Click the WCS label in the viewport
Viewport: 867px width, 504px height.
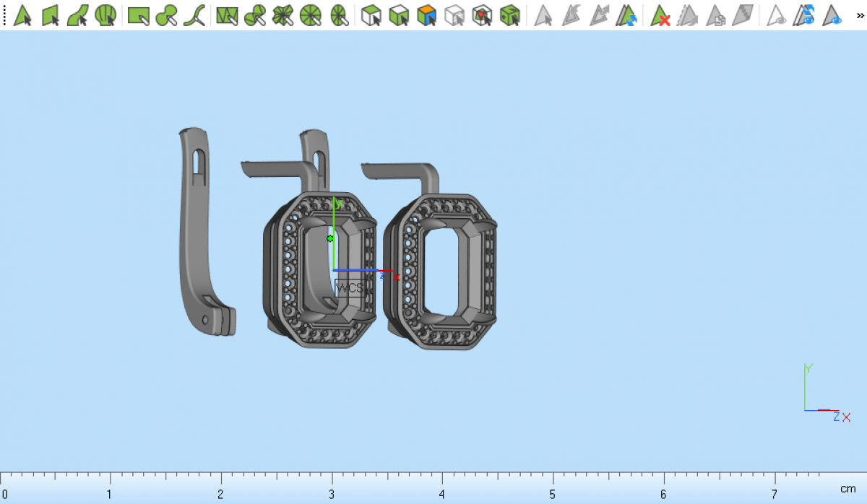[349, 287]
